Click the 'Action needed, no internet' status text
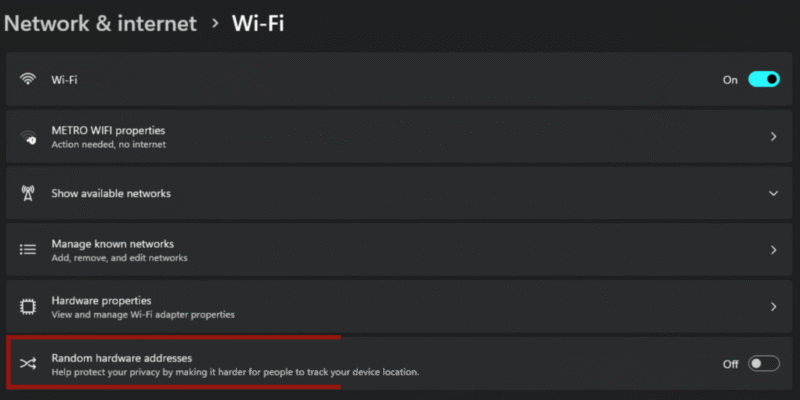Screen dimensions: 800x400 (108, 144)
